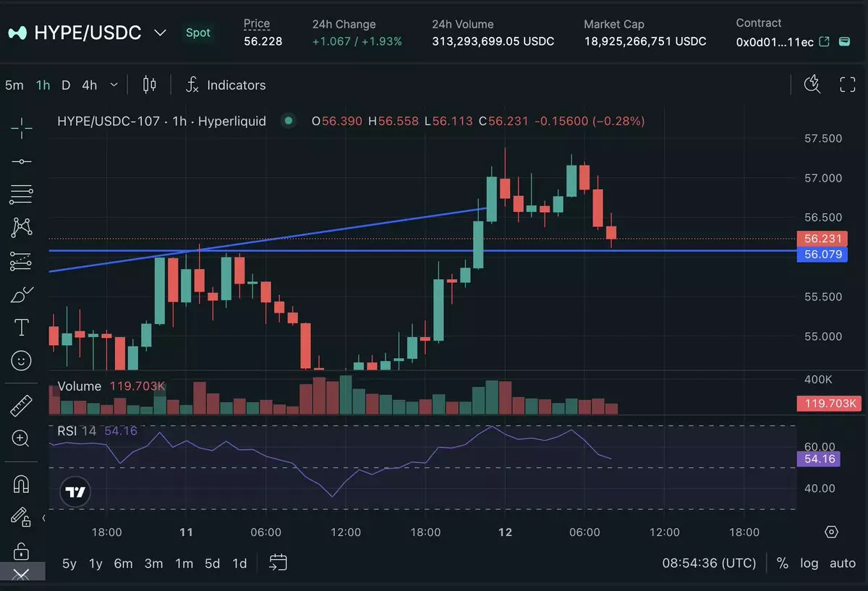Screen dimensions: 868x591
Task: Click the 119.703K volume axis label
Action: click(x=828, y=404)
